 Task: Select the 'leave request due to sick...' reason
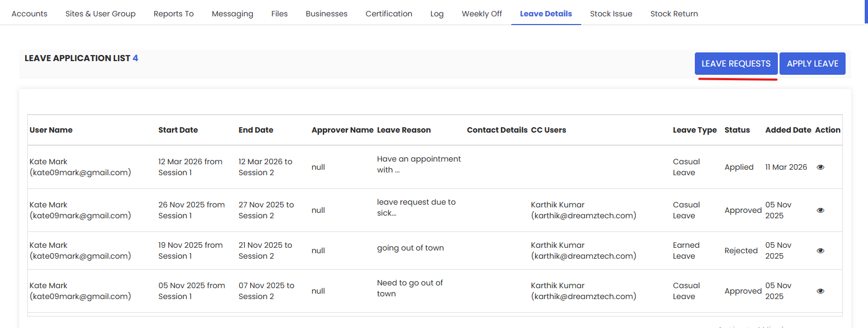416,207
